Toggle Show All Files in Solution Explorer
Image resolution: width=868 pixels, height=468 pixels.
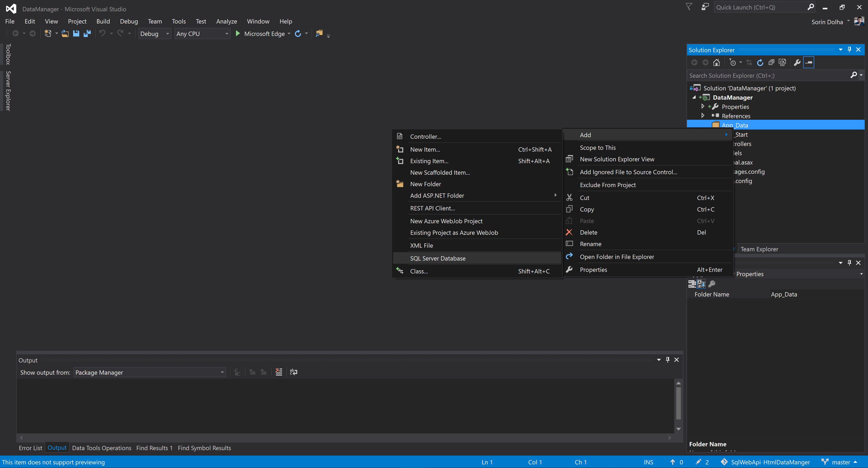click(782, 62)
